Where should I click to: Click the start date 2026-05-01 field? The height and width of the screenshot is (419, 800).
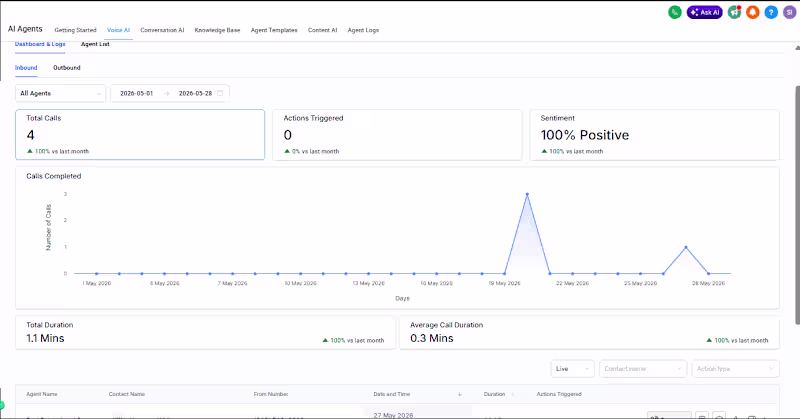[x=137, y=93]
